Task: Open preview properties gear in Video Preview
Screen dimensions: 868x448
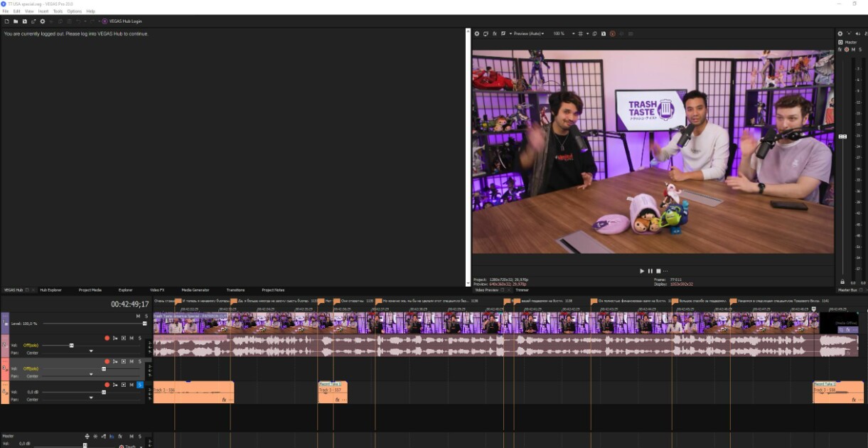Action: point(477,33)
